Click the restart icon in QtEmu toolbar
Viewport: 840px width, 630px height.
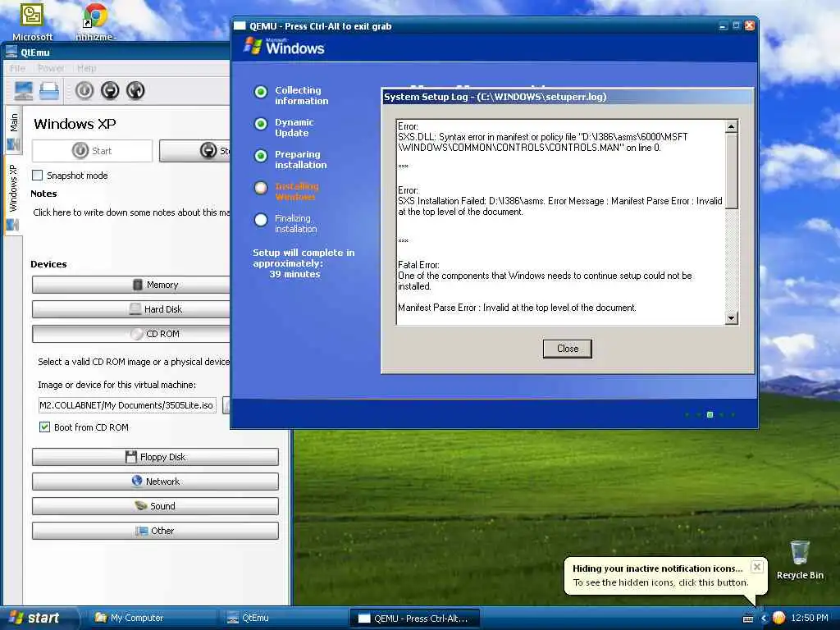tap(135, 90)
